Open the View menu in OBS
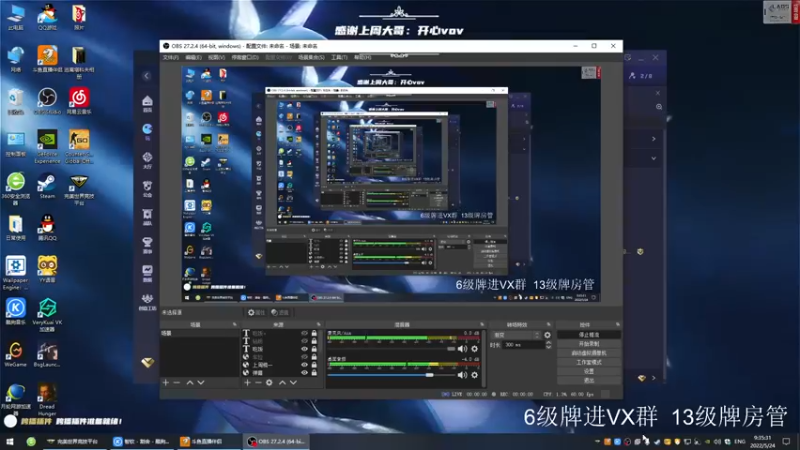Image resolution: width=800 pixels, height=450 pixels. (216, 57)
